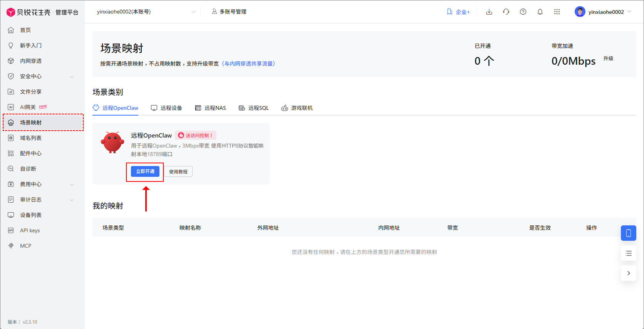The image size is (644, 329).
Task: Click the 场景类型 column header
Action: [x=113, y=228]
